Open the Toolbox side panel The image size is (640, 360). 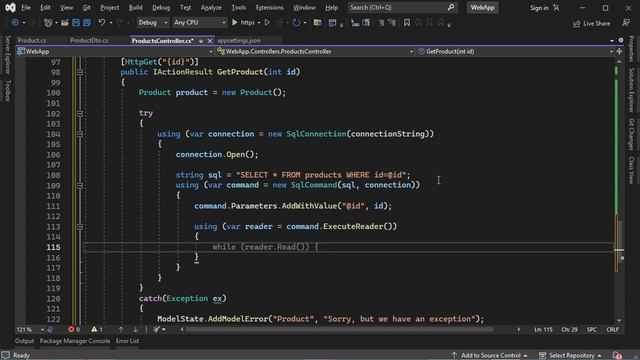7,91
